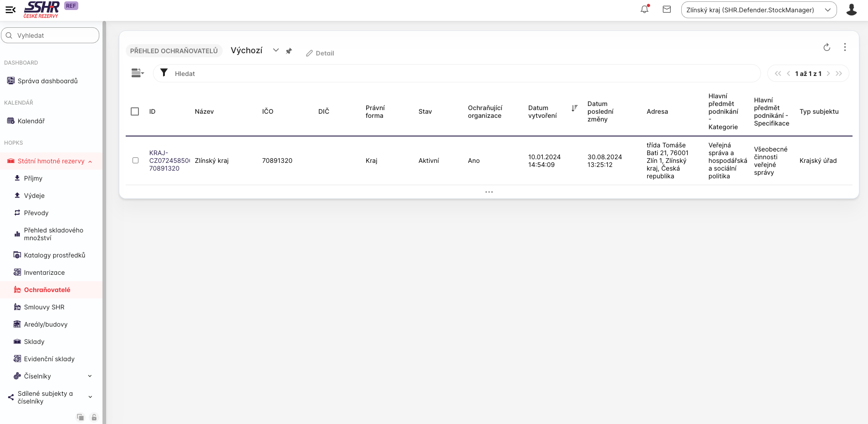Tick the select-all header checkbox

[x=135, y=111]
